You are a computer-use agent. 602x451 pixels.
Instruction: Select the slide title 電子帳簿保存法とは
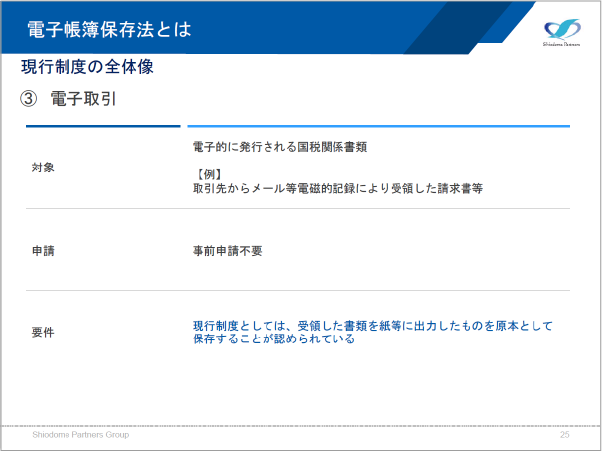pos(109,30)
